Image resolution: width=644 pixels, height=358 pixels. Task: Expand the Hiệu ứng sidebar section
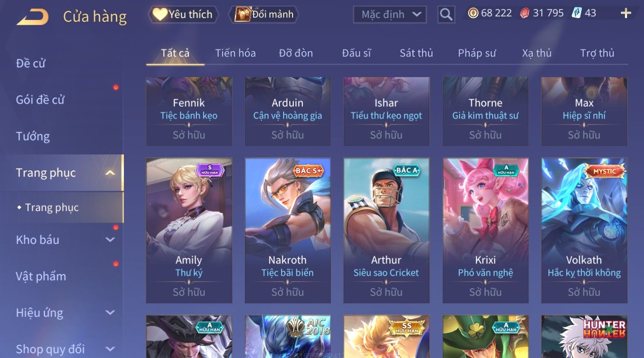click(x=110, y=313)
